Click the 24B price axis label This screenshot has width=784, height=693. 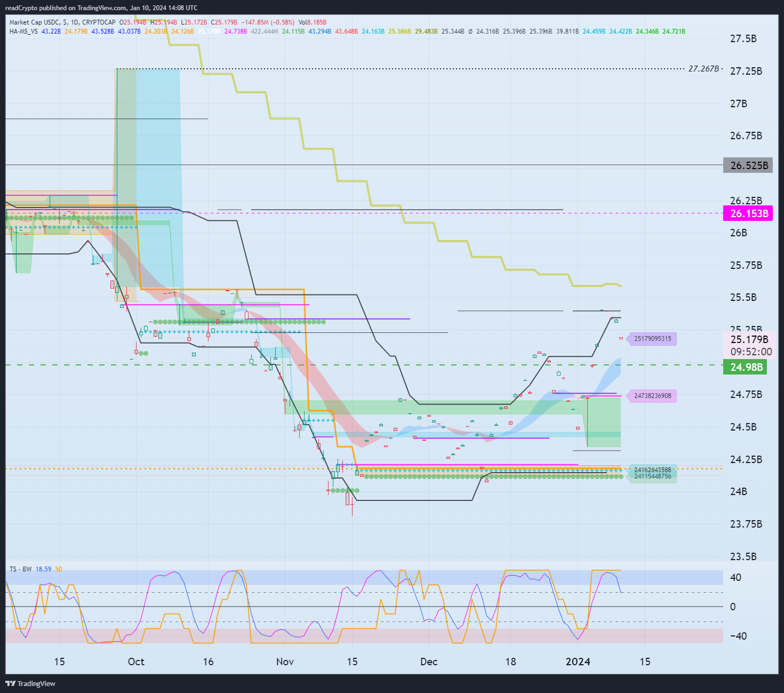pyautogui.click(x=738, y=492)
